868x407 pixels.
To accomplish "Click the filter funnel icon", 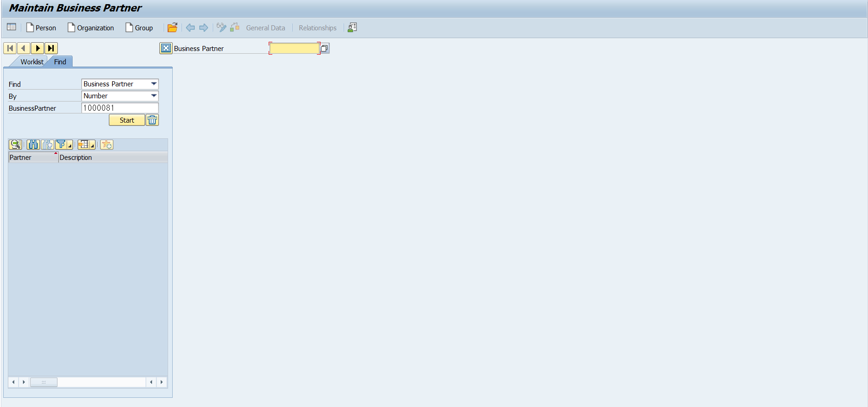I will (61, 145).
